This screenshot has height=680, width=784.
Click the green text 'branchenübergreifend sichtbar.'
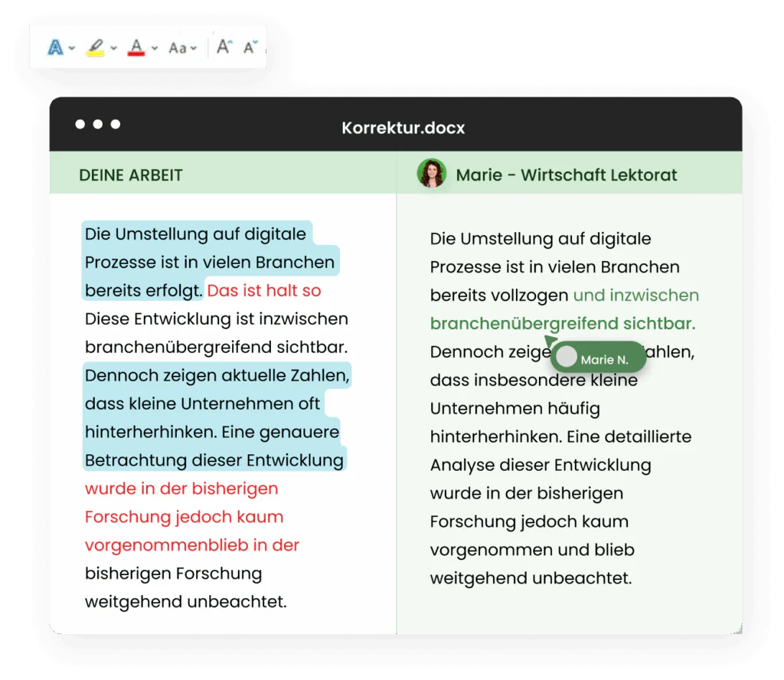click(562, 323)
